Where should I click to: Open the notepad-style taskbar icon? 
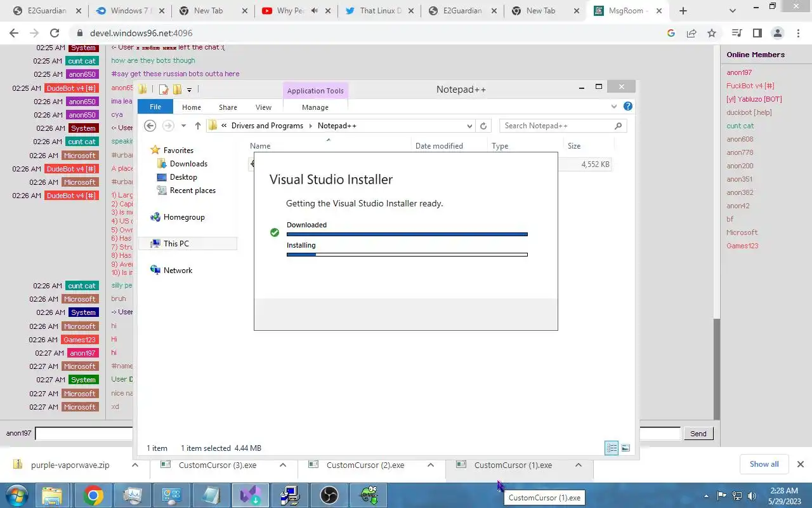pos(211,495)
